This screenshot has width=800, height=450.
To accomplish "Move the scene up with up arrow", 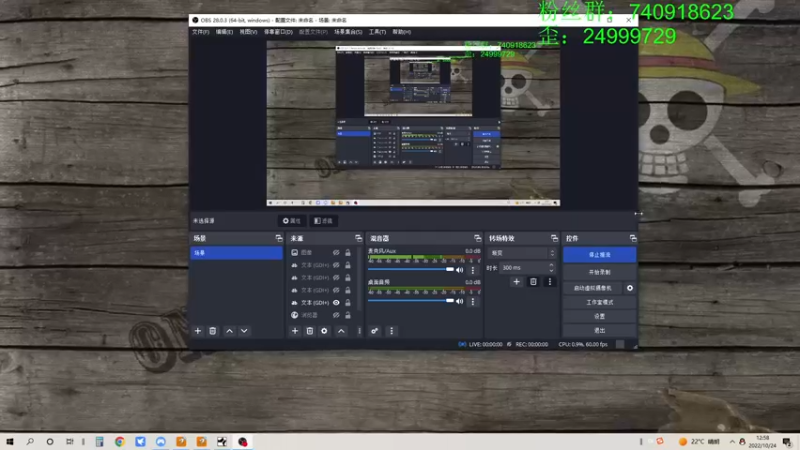I will 230,331.
